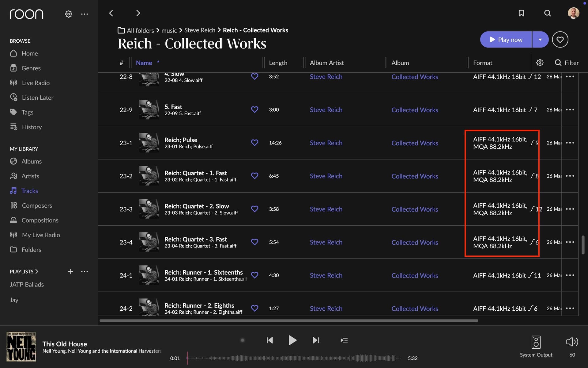Screen dimensions: 588x368
Task: Toggle favorite for Runner - 2. Eighths
Action: point(254,308)
